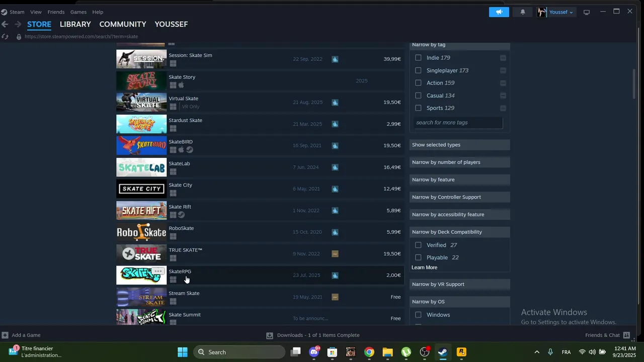The width and height of the screenshot is (644, 362).
Task: Click the SkateLab game thumbnail
Action: click(x=141, y=167)
